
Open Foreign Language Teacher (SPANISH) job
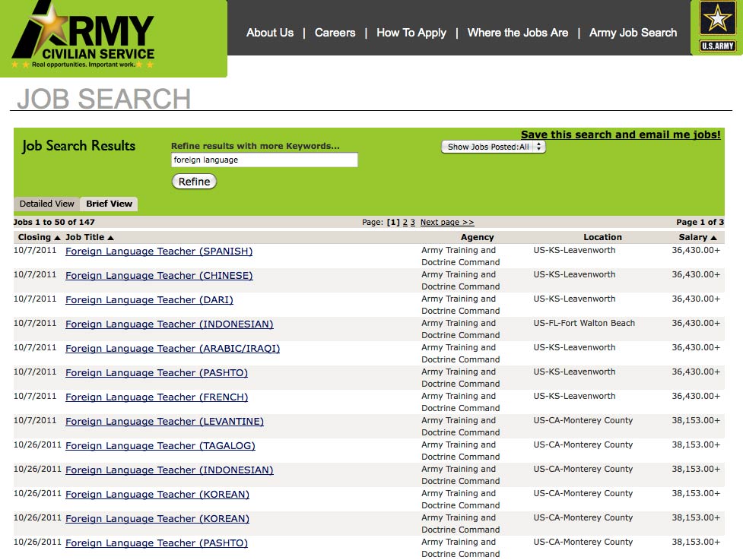click(x=159, y=252)
